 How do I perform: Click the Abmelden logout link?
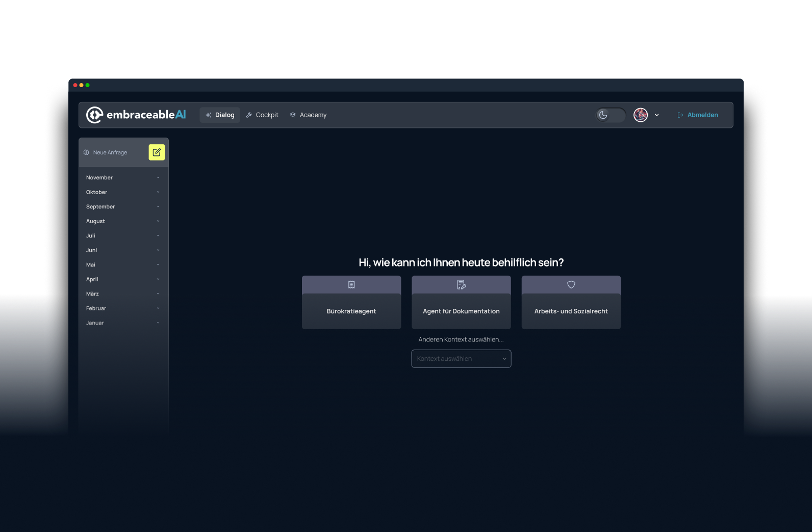[702, 115]
